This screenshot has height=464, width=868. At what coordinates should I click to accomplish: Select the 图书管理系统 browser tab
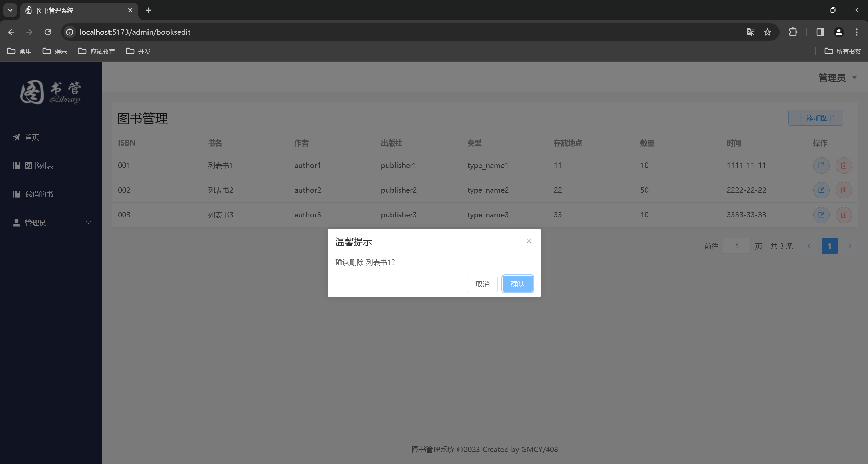(79, 11)
